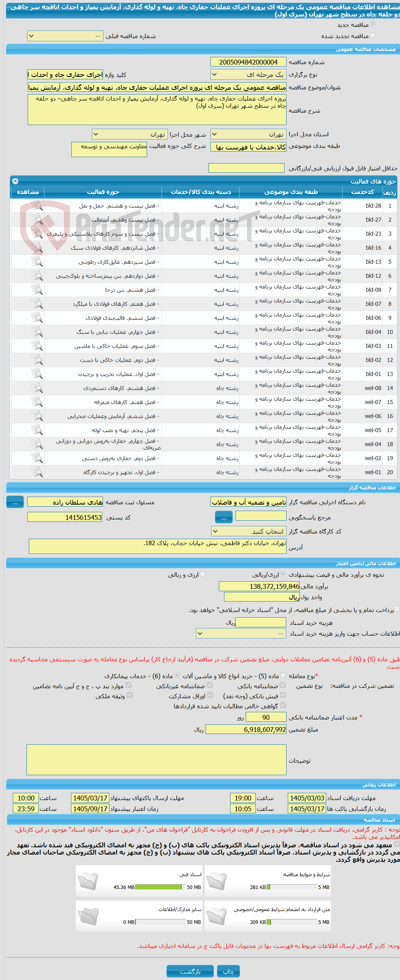Image resolution: width=400 pixels, height=980 pixels.
Task: Click the کلید واژه input field
Action: (65, 75)
